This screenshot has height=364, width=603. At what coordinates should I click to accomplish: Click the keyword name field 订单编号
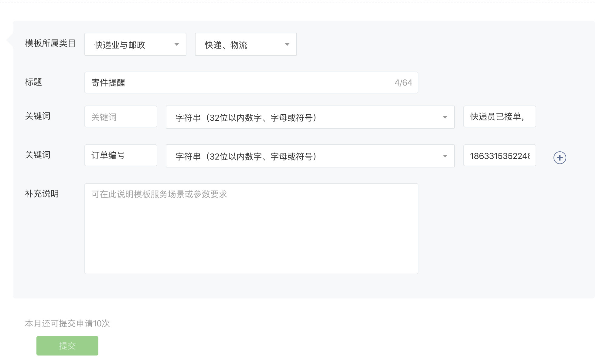click(x=121, y=156)
